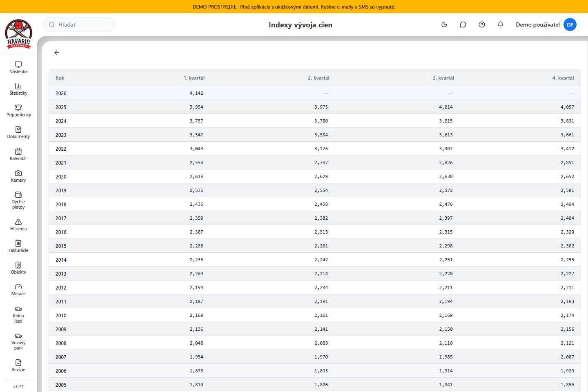
Task: Open the help question-mark icon
Action: click(x=482, y=24)
